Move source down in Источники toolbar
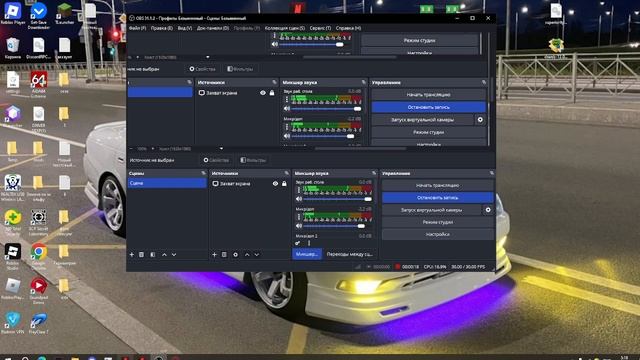The width and height of the screenshot is (640, 360). click(x=257, y=255)
